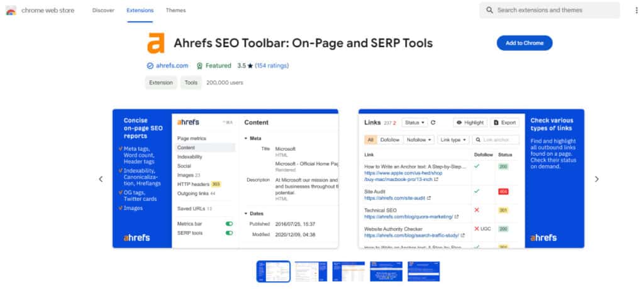The image size is (644, 289).
Task: Select the third screenshot thumbnail
Action: pos(348,271)
